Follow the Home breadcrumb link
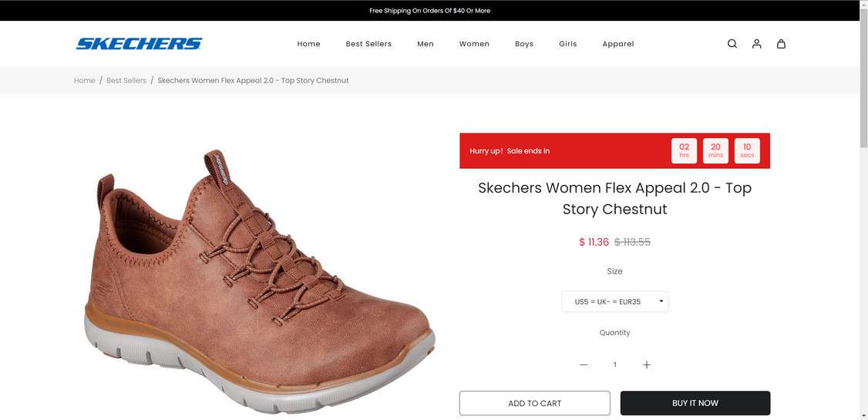Image resolution: width=868 pixels, height=420 pixels. (85, 80)
